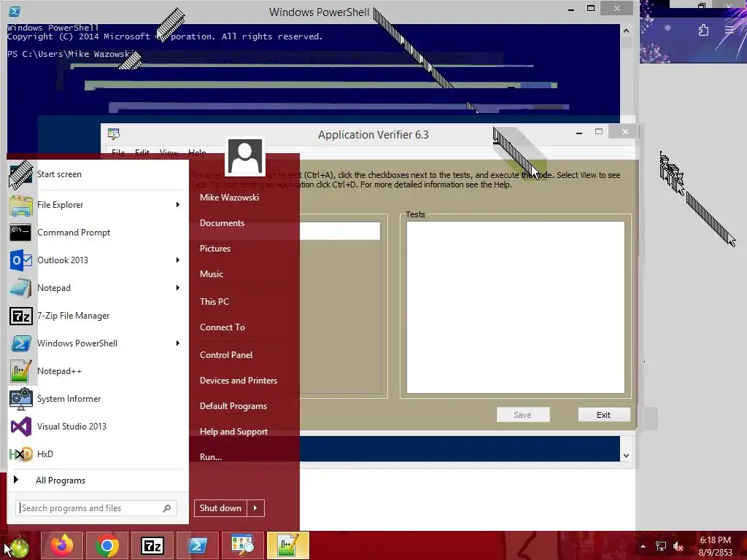Click PowerShell scrollbar down arrow
Image resolution: width=747 pixels, height=560 pixels.
point(626,455)
